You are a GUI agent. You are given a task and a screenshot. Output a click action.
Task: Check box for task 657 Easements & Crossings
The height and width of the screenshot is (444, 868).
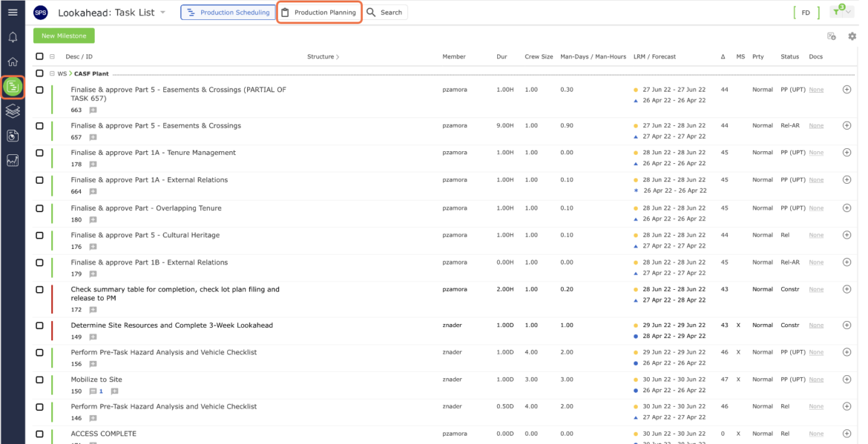(39, 125)
